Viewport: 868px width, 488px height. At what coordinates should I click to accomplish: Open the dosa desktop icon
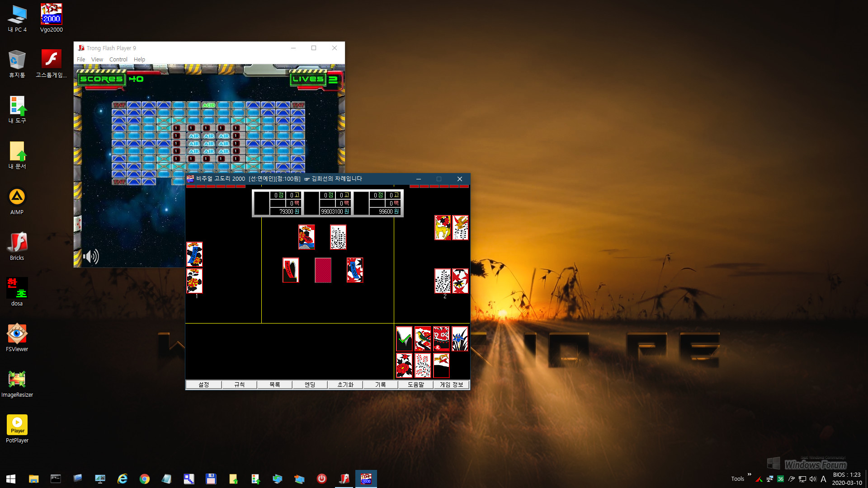[17, 292]
